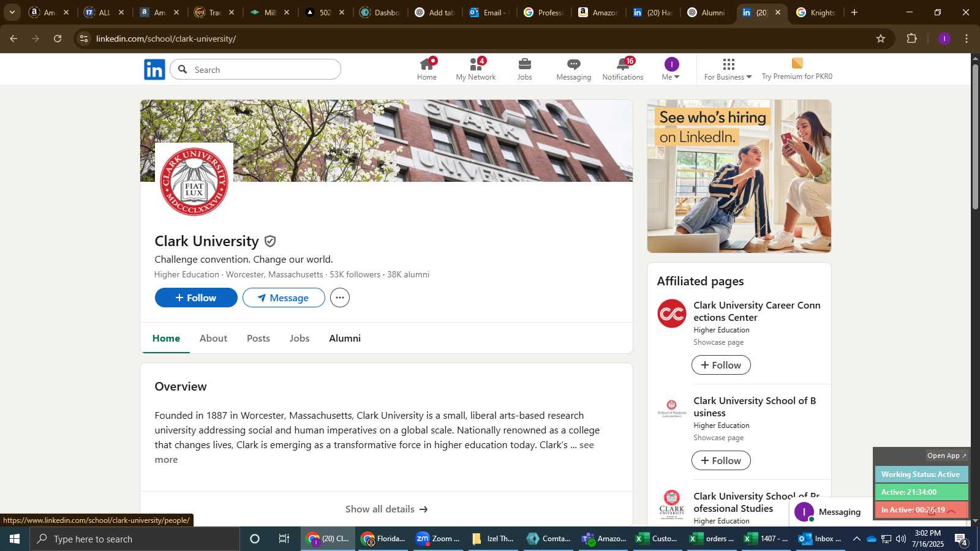Click the verified shield badge
Viewport: 980px width, 551px height.
270,241
